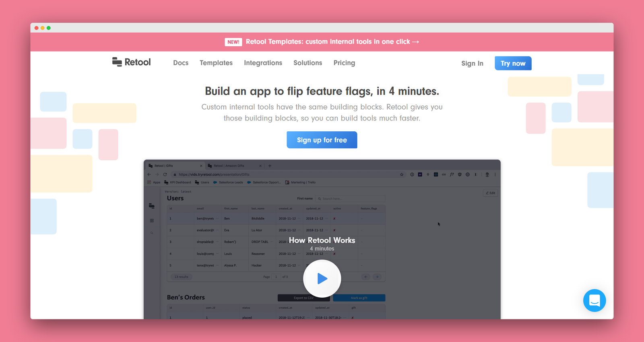Open the Salesforce Leads bookmark in the video preview
644x342 pixels.
[x=228, y=182]
